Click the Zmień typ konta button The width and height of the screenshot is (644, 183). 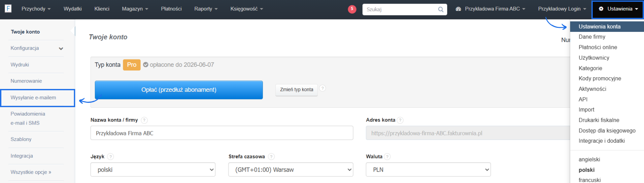pos(297,90)
